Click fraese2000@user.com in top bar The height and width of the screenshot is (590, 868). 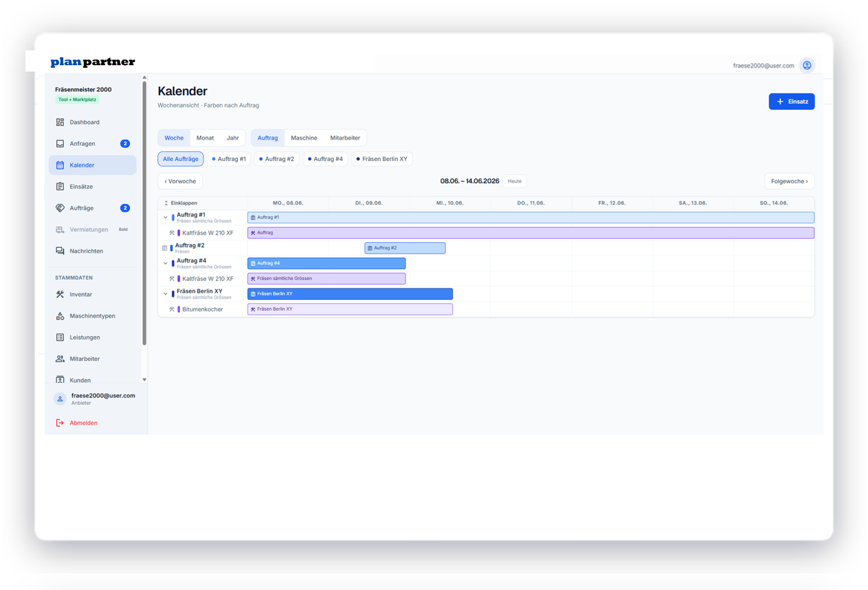click(763, 66)
